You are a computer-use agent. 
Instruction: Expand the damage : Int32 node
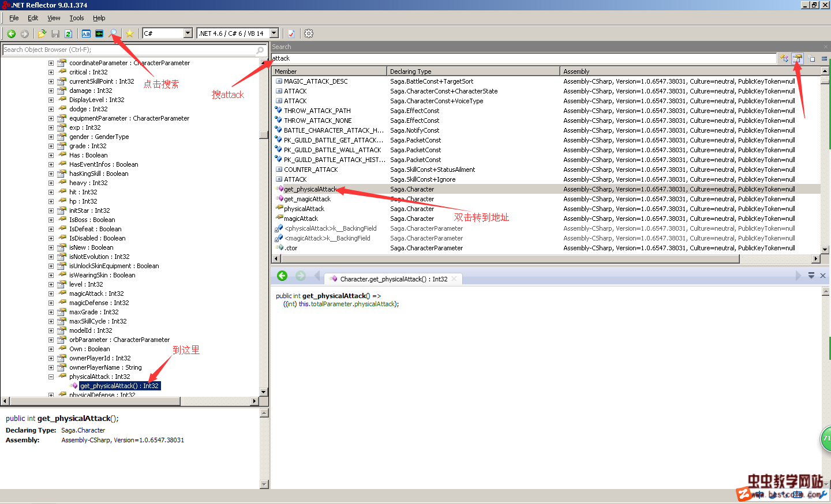coord(51,91)
